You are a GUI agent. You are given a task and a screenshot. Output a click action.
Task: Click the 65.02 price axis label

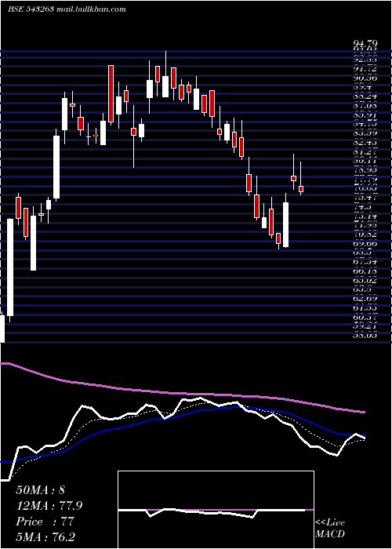coord(365,281)
